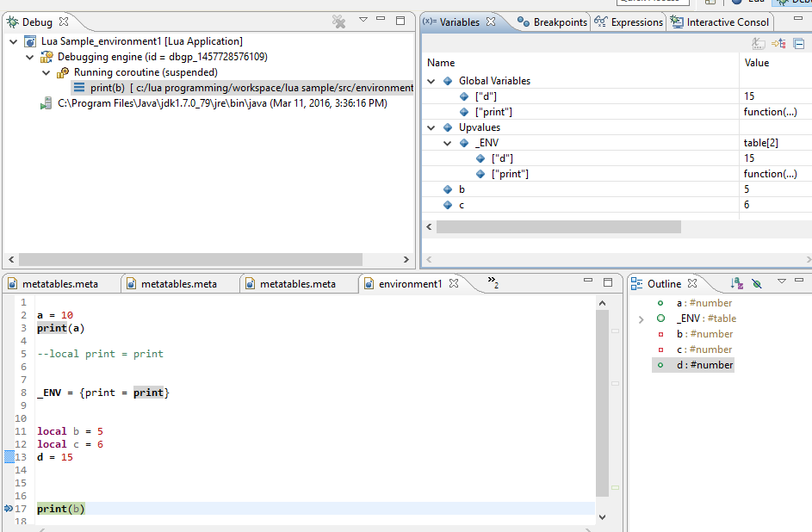Viewport: 812px width, 532px height.
Task: Close the Debug view tab
Action: [64, 22]
